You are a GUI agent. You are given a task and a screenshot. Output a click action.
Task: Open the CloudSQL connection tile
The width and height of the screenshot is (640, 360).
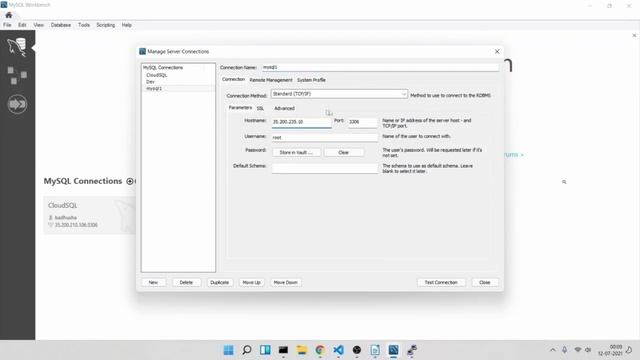(90, 215)
